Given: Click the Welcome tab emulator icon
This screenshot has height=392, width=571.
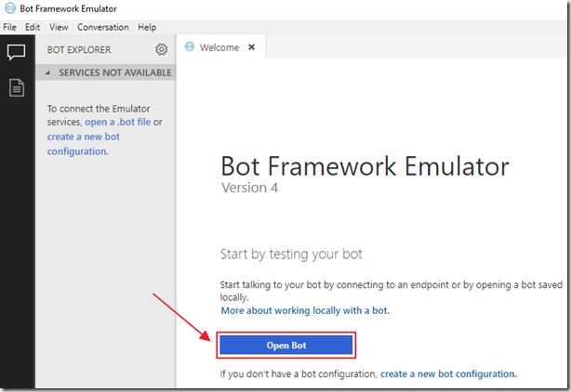Looking at the screenshot, I should [190, 46].
